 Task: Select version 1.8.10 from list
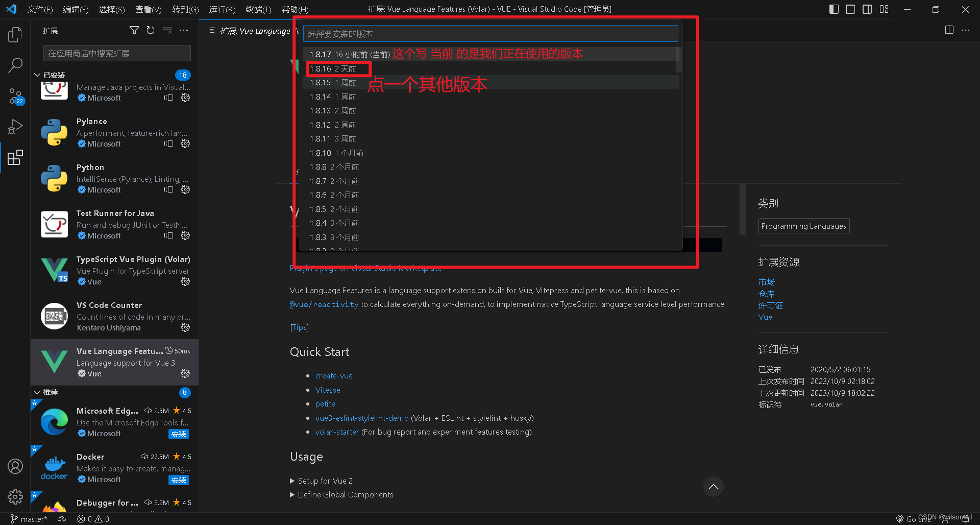tap(490, 153)
